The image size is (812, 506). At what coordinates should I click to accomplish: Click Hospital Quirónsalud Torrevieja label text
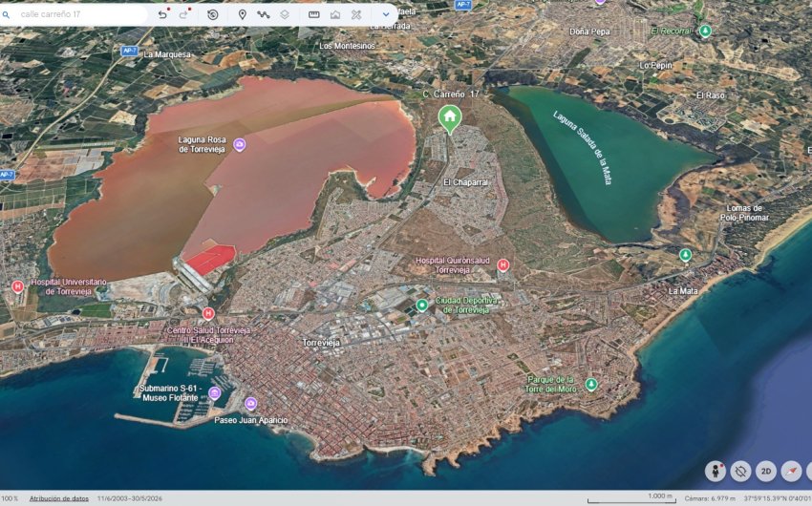453,265
